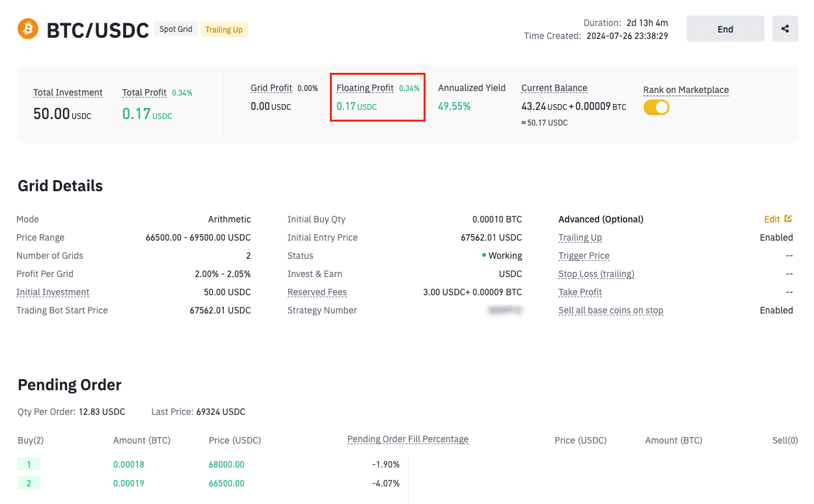This screenshot has height=504, width=814.
Task: Click the Bitcoin coin logo icon
Action: pyautogui.click(x=27, y=29)
